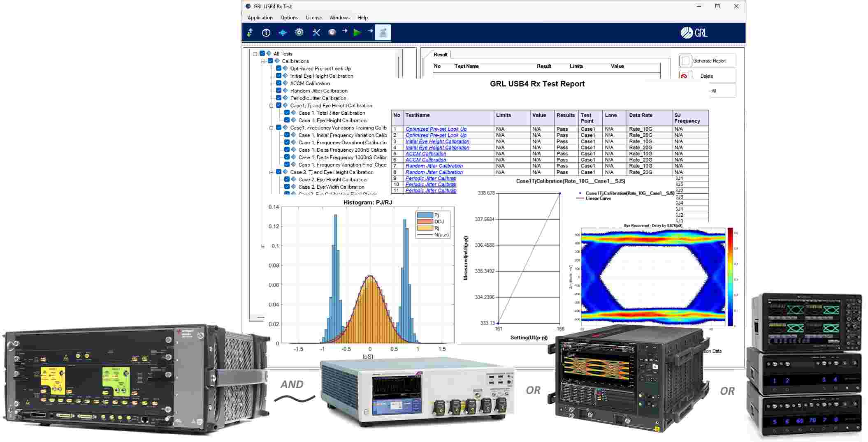Select the wrench-and-screwdriver configuration icon
Viewport: 868px width, 442px height.
(x=316, y=32)
